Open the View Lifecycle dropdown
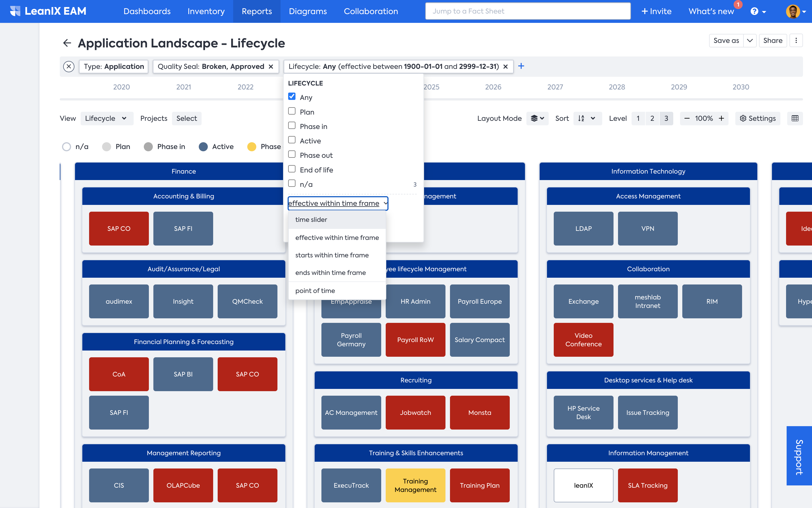Image resolution: width=812 pixels, height=508 pixels. pyautogui.click(x=107, y=118)
